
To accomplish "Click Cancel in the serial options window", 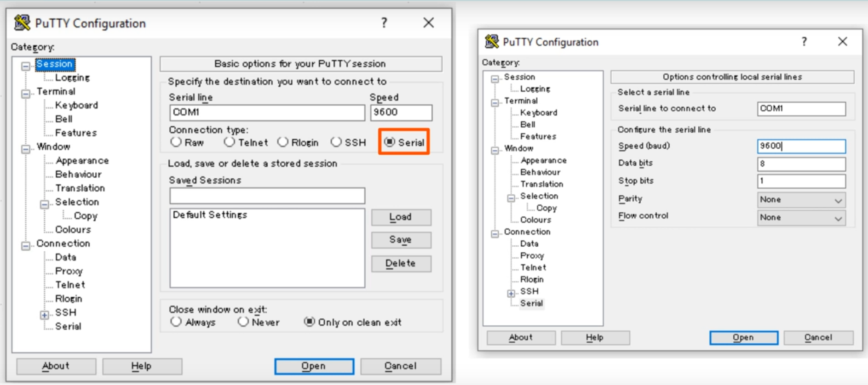I will pyautogui.click(x=818, y=338).
